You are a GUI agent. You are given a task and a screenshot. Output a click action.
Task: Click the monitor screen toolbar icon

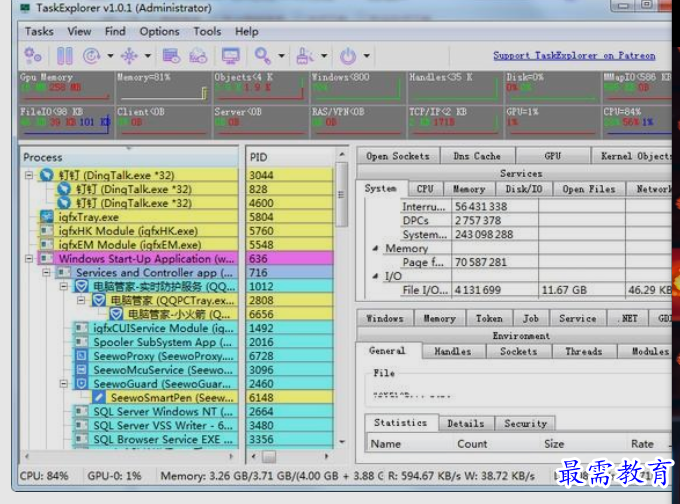tap(230, 56)
